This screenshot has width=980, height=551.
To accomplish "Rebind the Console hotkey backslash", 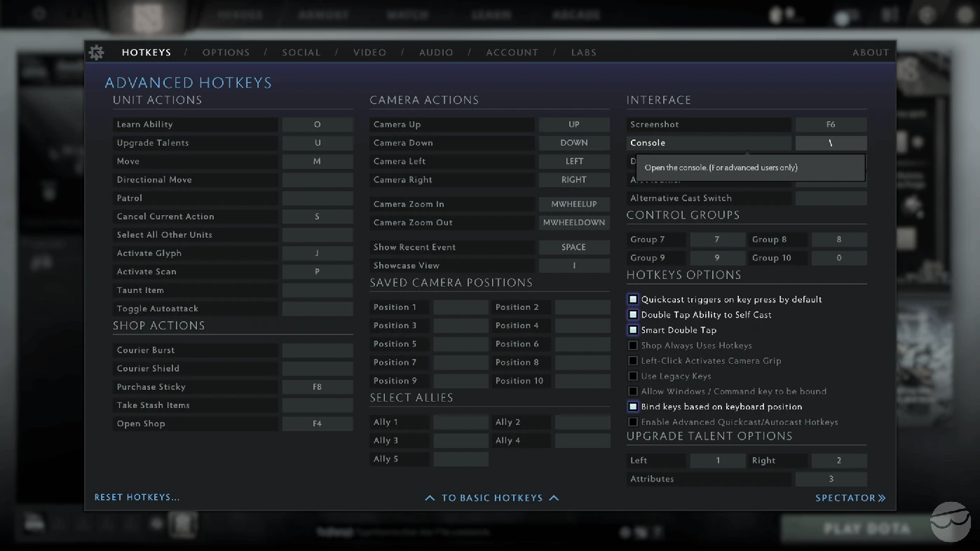I will [831, 143].
